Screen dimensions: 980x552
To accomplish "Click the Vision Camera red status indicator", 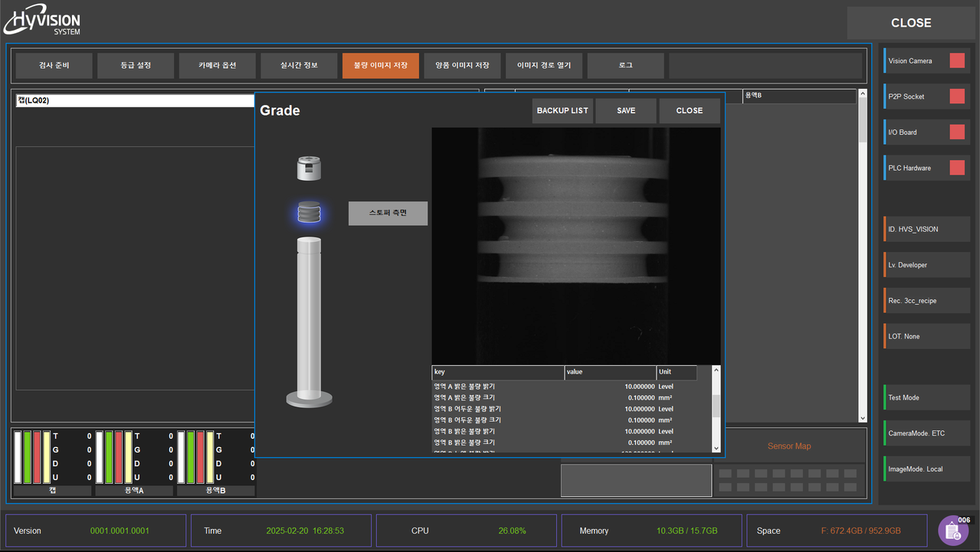I will (957, 60).
